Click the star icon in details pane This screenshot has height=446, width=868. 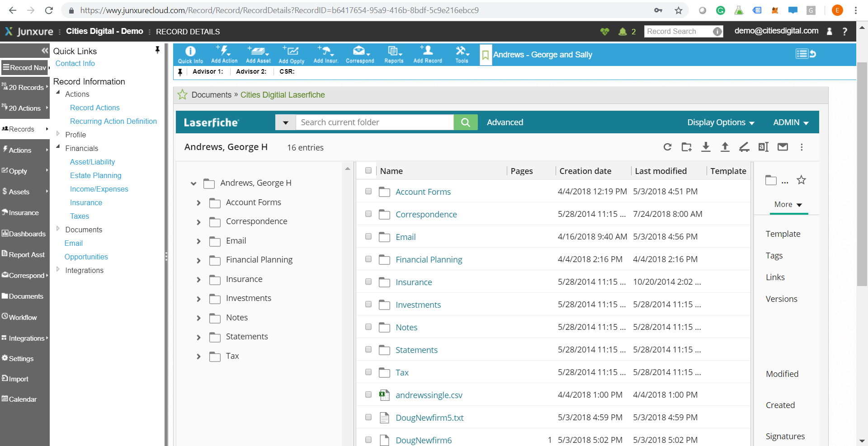click(x=801, y=180)
